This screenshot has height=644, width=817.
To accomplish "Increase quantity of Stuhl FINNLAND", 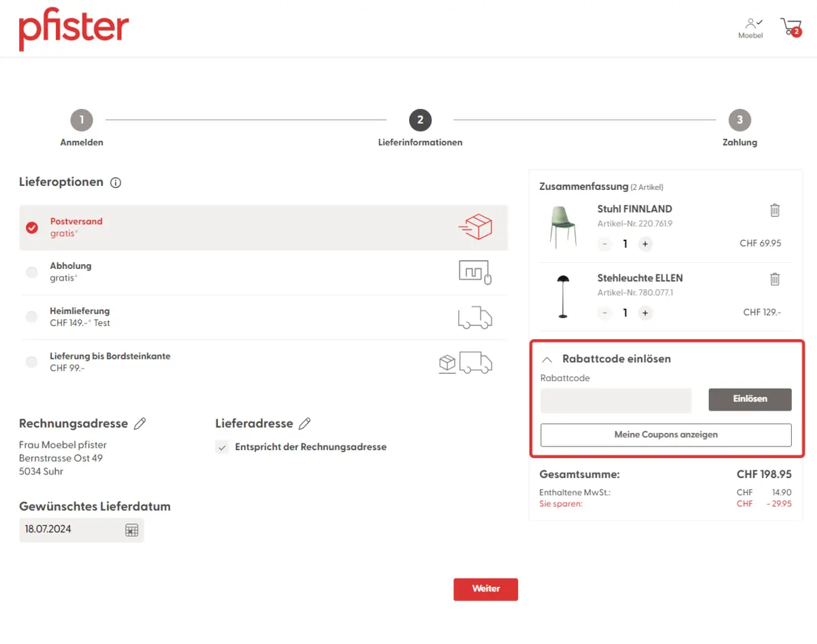I will click(645, 244).
